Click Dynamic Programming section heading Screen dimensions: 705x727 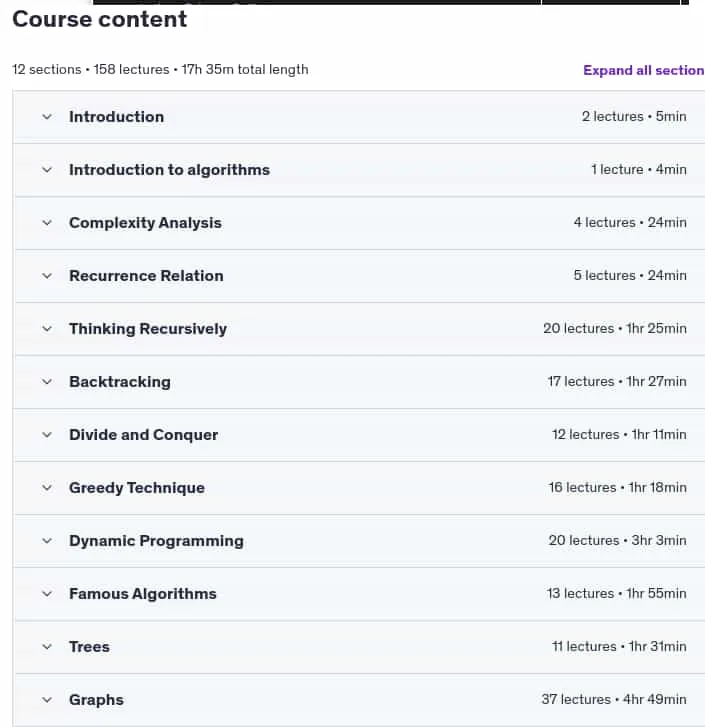point(156,541)
